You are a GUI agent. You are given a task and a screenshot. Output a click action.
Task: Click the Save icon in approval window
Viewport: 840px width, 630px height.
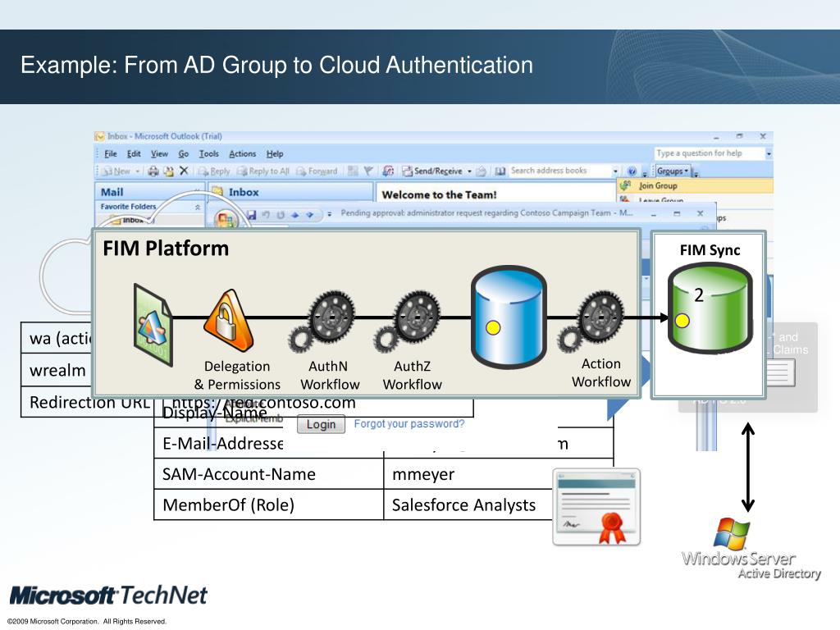pos(252,215)
